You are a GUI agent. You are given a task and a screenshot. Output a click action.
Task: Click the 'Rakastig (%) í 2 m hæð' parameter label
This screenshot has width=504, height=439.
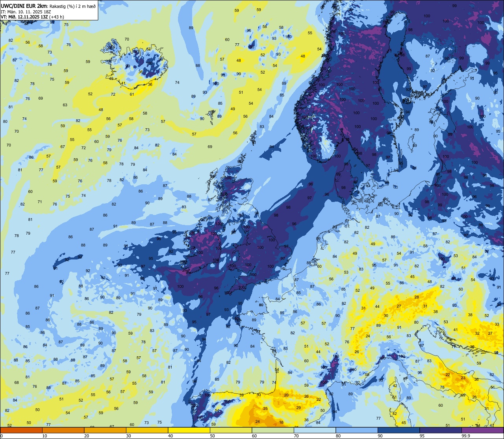point(72,6)
